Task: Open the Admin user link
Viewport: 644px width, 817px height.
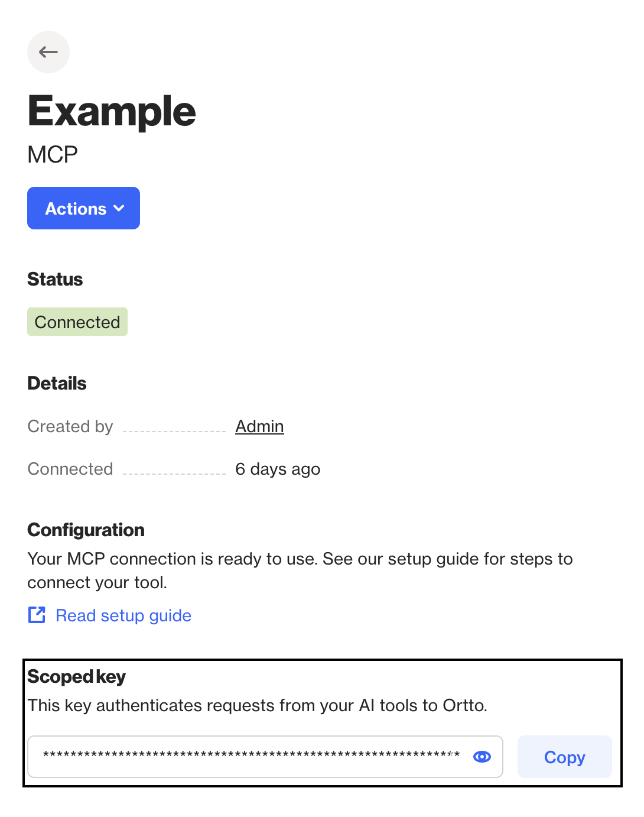Action: [x=259, y=426]
